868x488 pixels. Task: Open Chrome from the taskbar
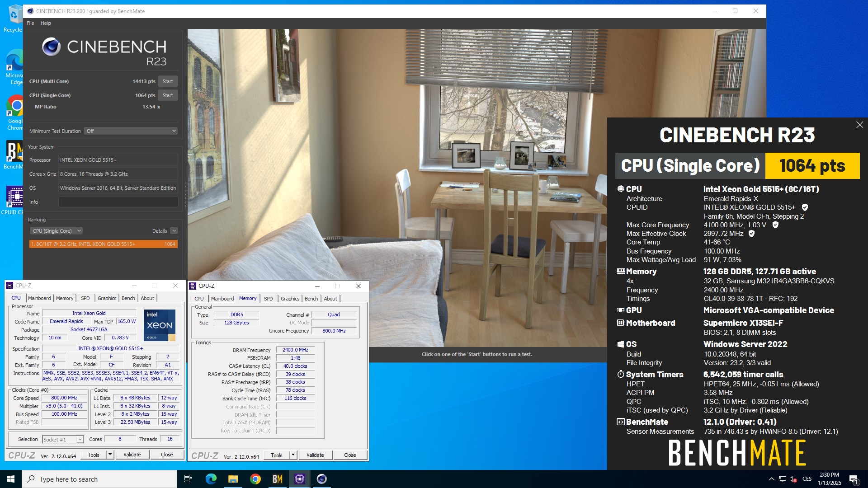[255, 479]
